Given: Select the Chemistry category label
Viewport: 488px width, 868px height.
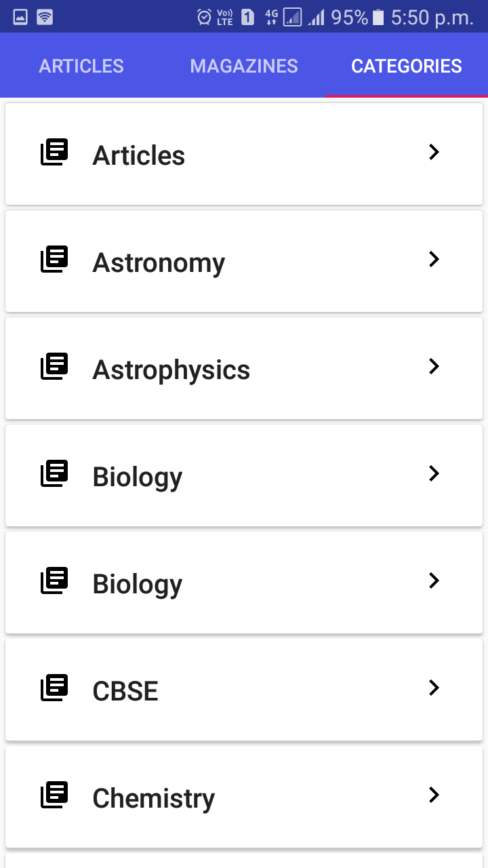Looking at the screenshot, I should click(x=154, y=799).
